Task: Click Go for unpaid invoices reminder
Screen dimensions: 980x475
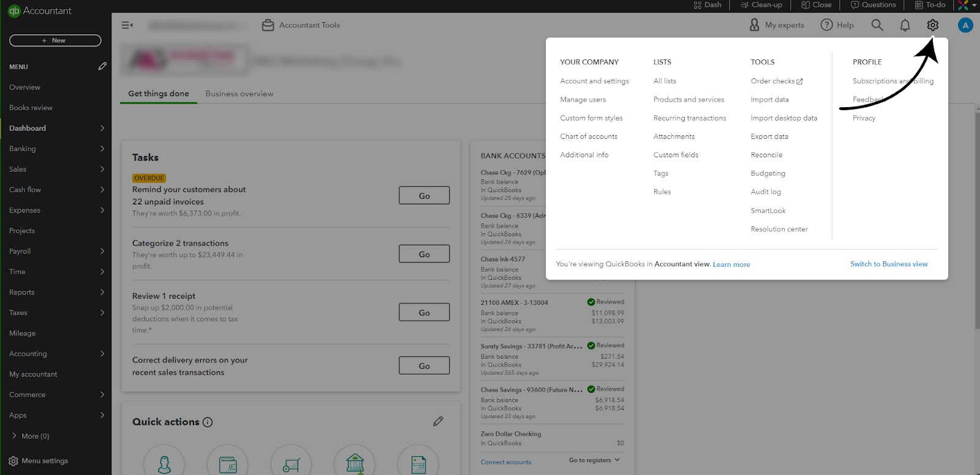Action: [x=424, y=195]
